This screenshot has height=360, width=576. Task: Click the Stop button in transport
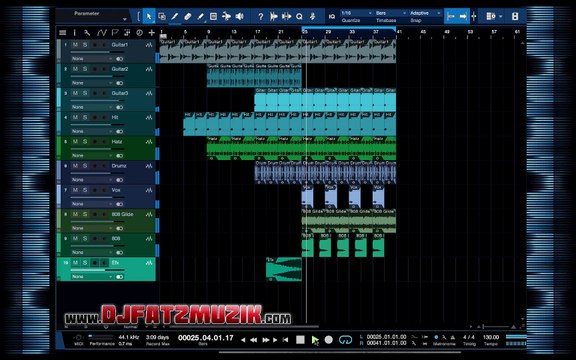coord(300,340)
